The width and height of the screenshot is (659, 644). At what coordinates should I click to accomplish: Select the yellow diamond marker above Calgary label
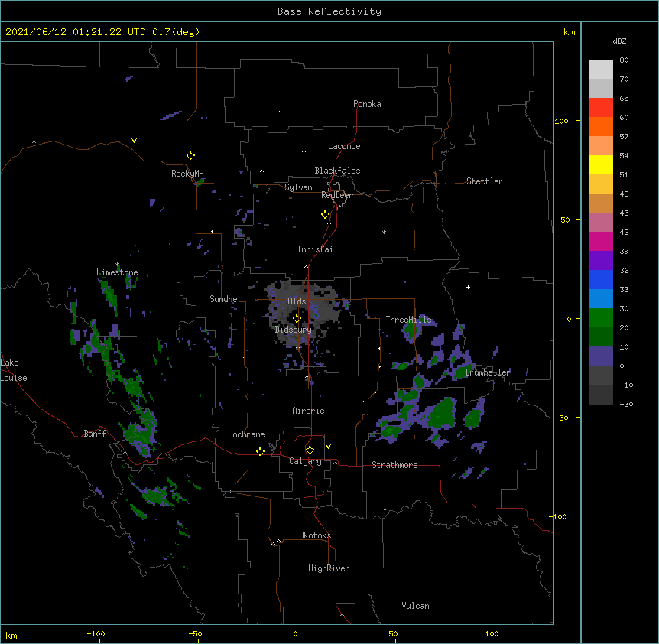pos(310,450)
